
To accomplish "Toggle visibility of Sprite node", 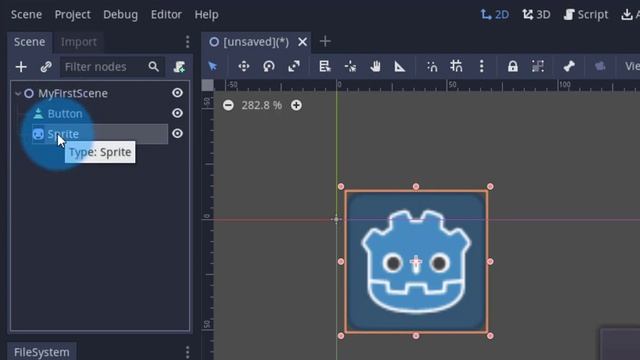I will coord(177,133).
